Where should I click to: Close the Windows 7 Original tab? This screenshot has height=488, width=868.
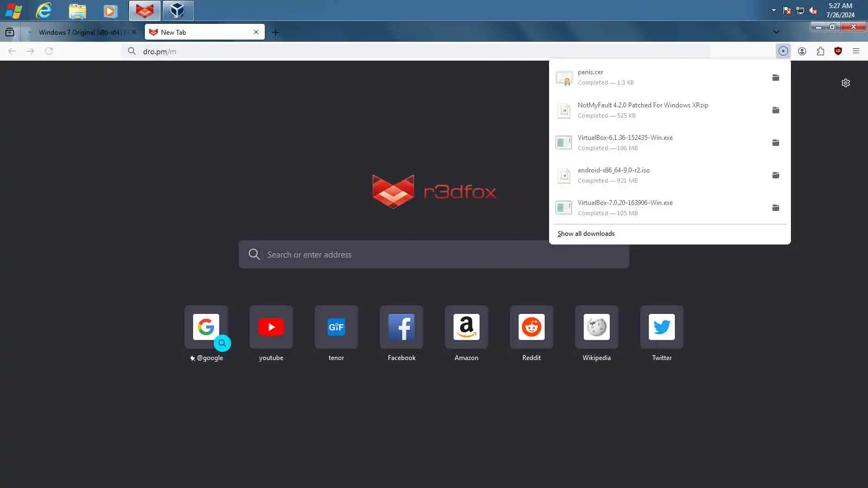click(134, 32)
